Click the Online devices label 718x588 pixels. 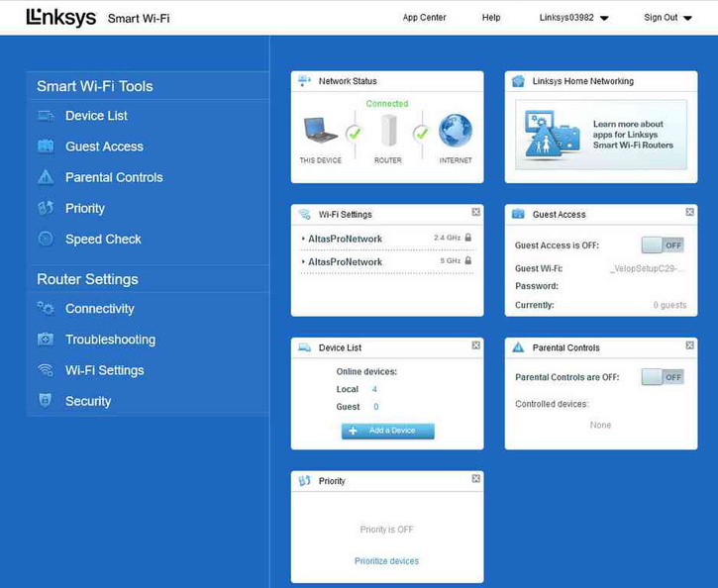point(366,371)
